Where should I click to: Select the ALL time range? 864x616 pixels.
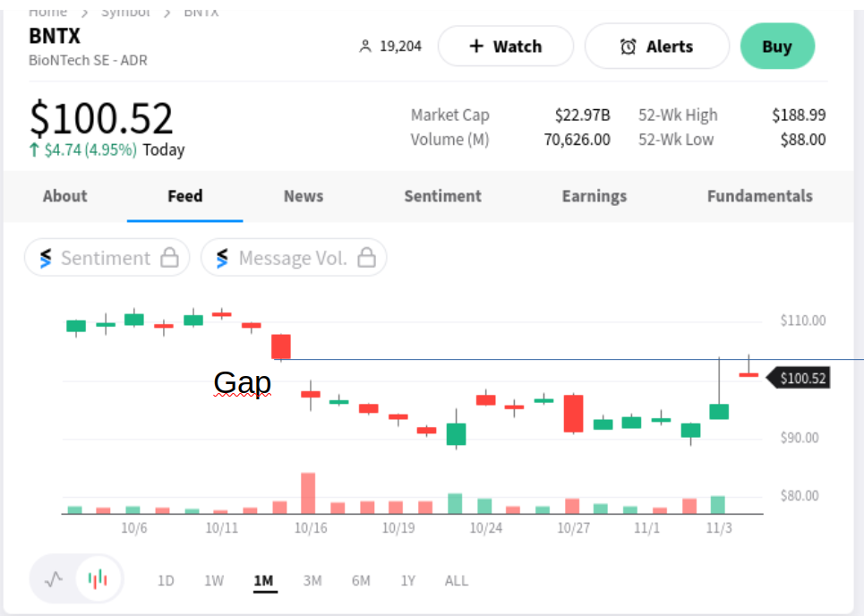pyautogui.click(x=457, y=581)
